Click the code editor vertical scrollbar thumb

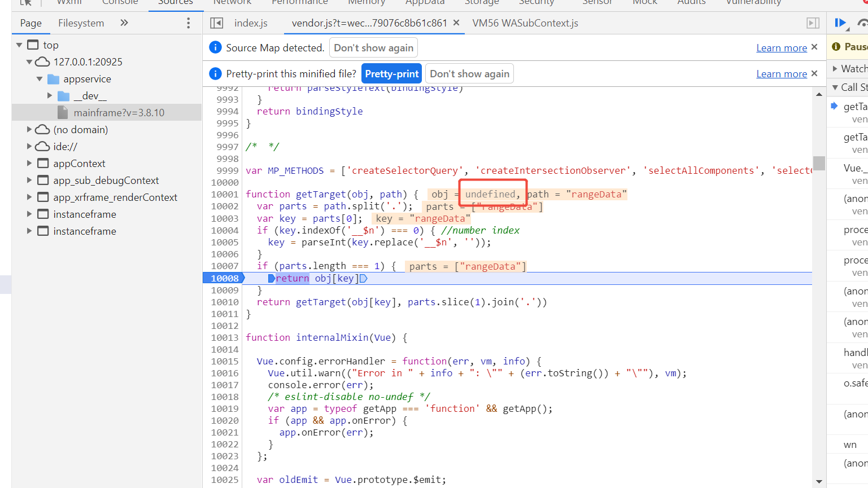click(x=819, y=164)
